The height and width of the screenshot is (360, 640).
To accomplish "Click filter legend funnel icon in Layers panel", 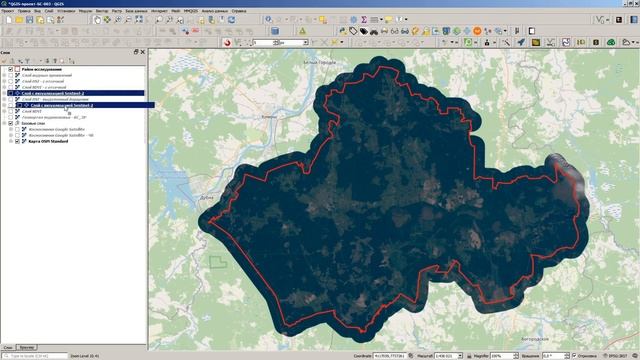I will coord(28,61).
